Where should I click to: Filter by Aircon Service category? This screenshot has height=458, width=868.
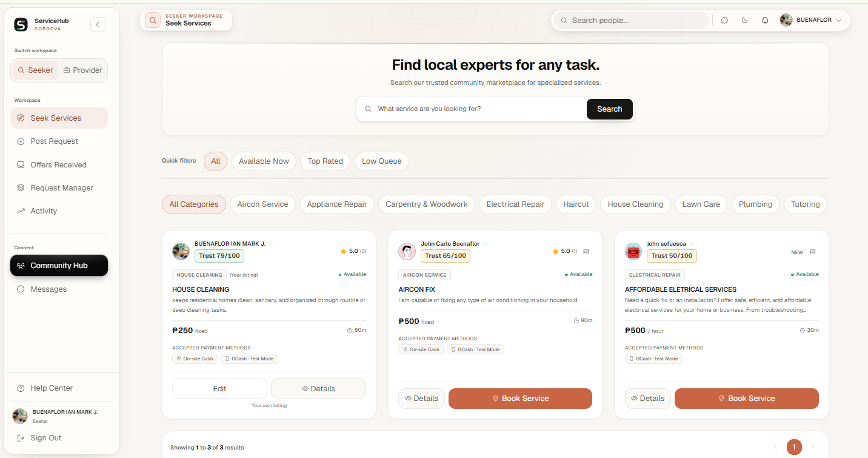click(262, 204)
